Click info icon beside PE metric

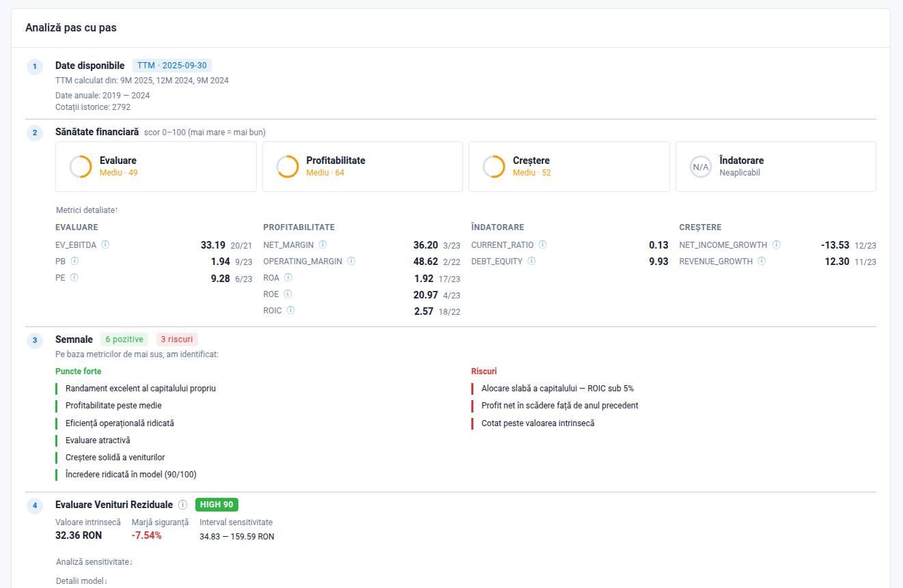[x=74, y=277]
